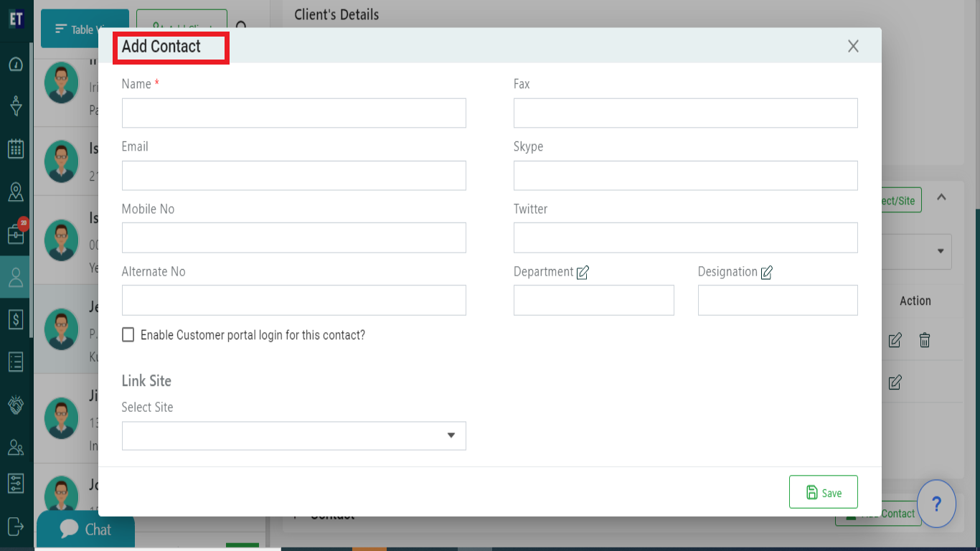Select client avatar beside name starting 'Ji'
Viewport: 980px width, 551px height.
click(62, 417)
